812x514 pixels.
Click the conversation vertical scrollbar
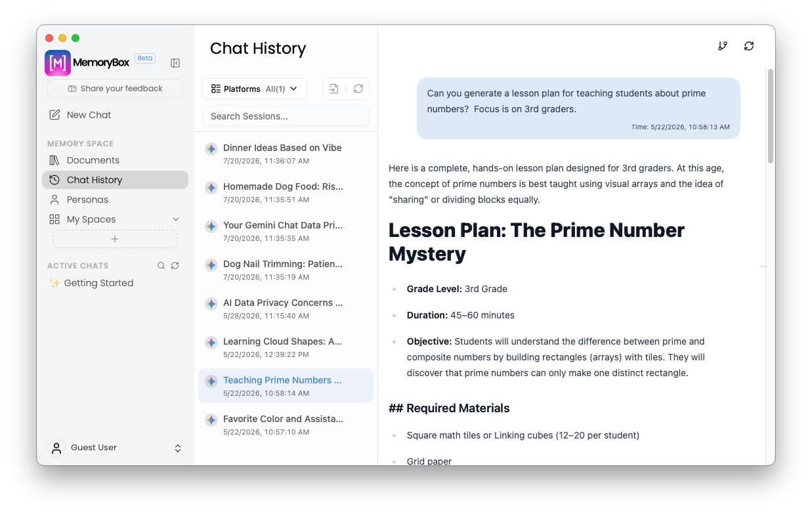(x=771, y=116)
